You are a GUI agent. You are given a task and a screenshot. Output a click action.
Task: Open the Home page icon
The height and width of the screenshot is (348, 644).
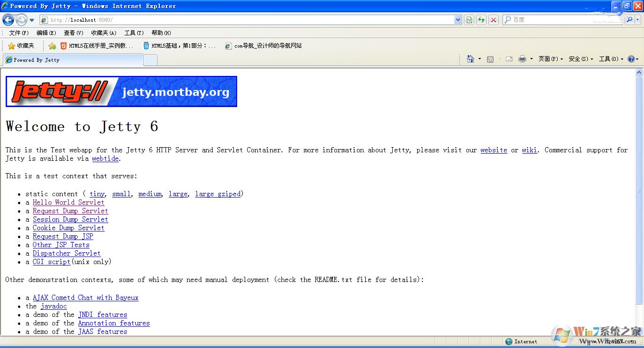point(471,59)
